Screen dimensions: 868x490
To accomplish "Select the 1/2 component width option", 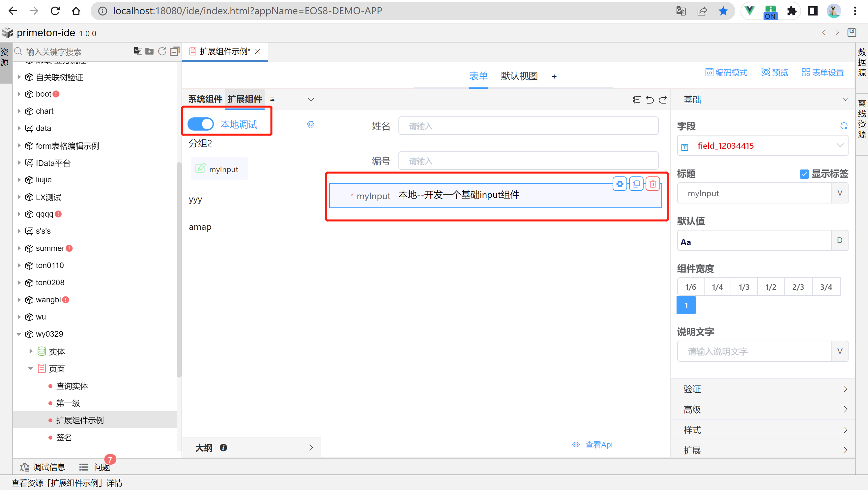I will click(x=770, y=287).
